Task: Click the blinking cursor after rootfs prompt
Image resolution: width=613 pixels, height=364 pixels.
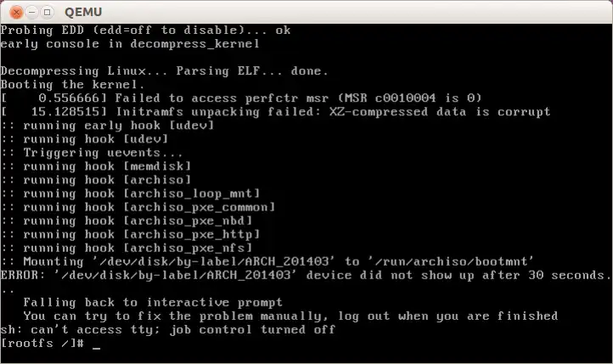Action: click(96, 346)
